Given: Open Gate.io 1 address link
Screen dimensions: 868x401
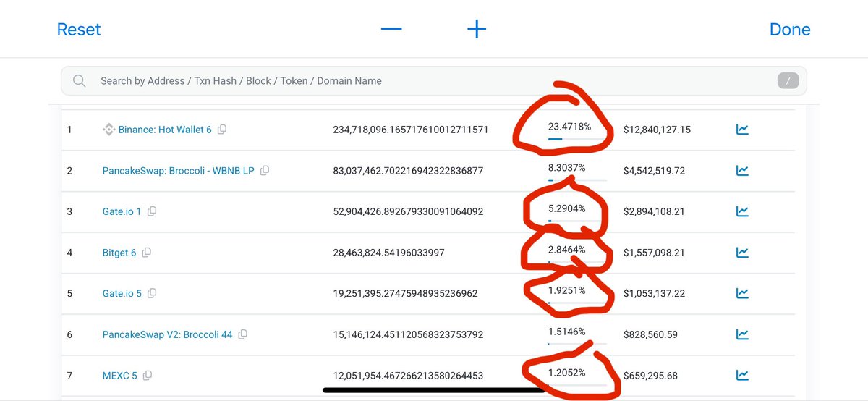Looking at the screenshot, I should (x=122, y=211).
